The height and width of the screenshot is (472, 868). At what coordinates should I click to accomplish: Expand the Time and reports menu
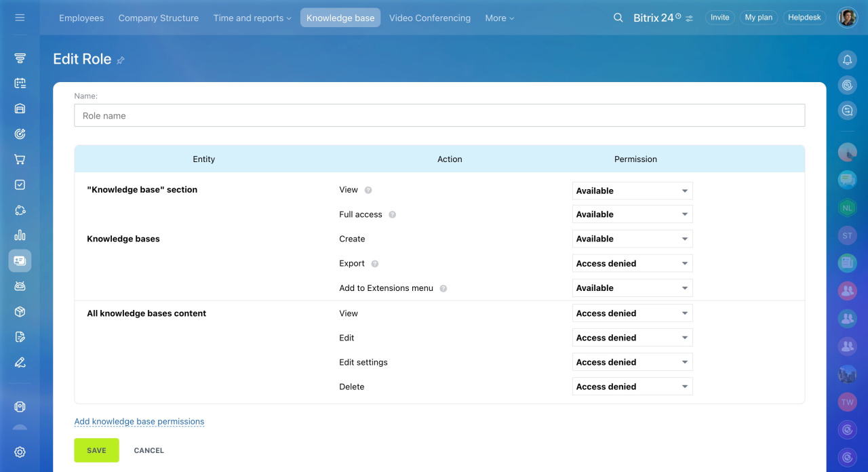(252, 18)
